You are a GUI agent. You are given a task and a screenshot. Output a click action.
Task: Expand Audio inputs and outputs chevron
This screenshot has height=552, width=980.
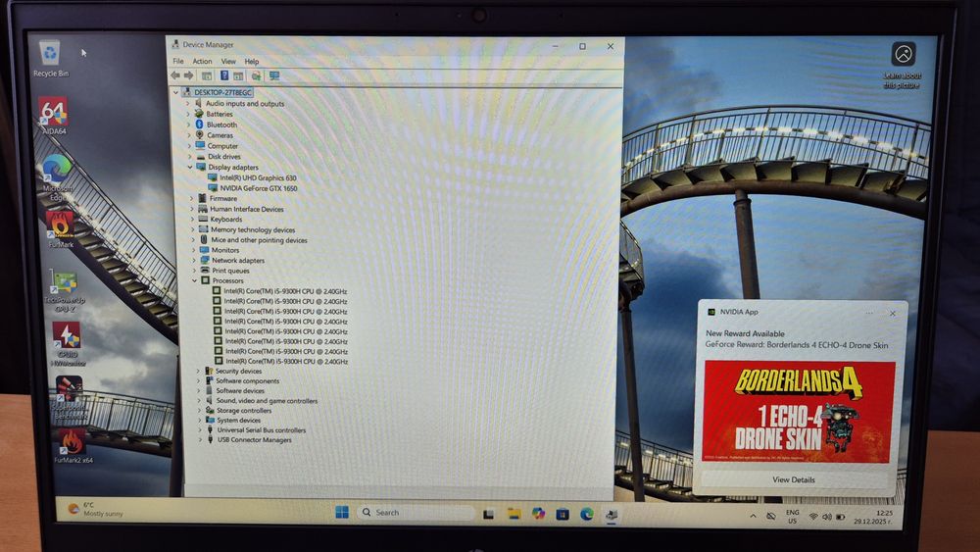(x=187, y=104)
